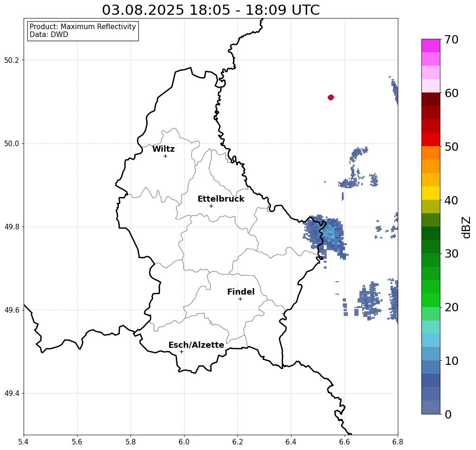Screen dimensions: 476x450
Task: Click the 10 label on the colorbar
Action: pyautogui.click(x=451, y=361)
